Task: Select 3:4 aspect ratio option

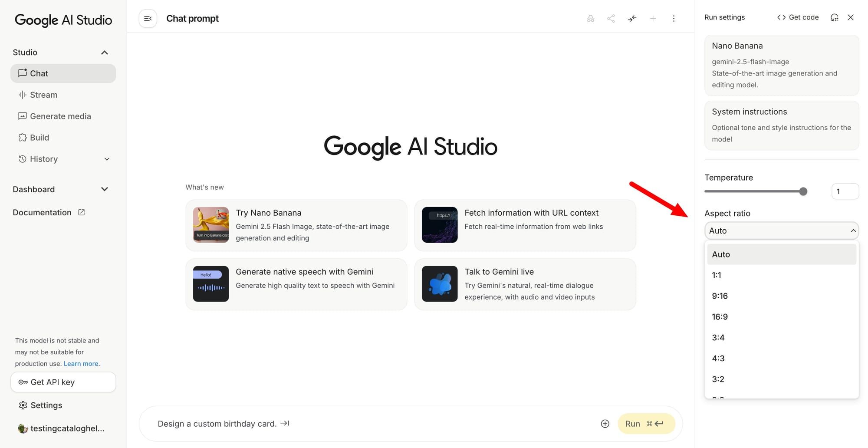Action: tap(782, 338)
